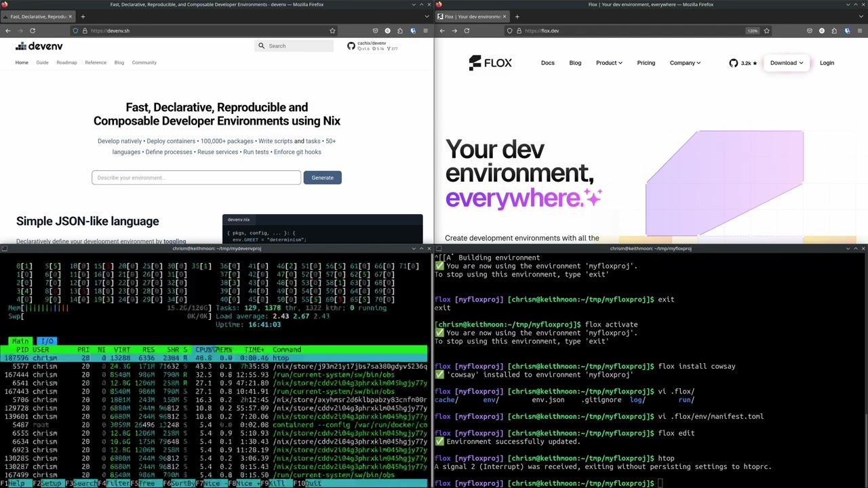Click the Search field on devenv site

coord(295,46)
